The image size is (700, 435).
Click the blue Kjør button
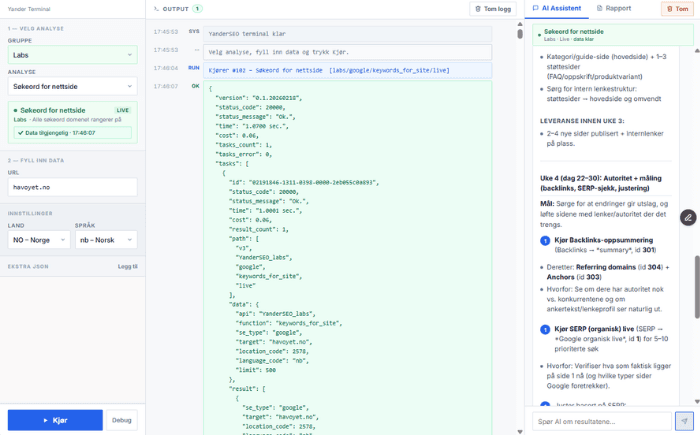[x=55, y=420]
